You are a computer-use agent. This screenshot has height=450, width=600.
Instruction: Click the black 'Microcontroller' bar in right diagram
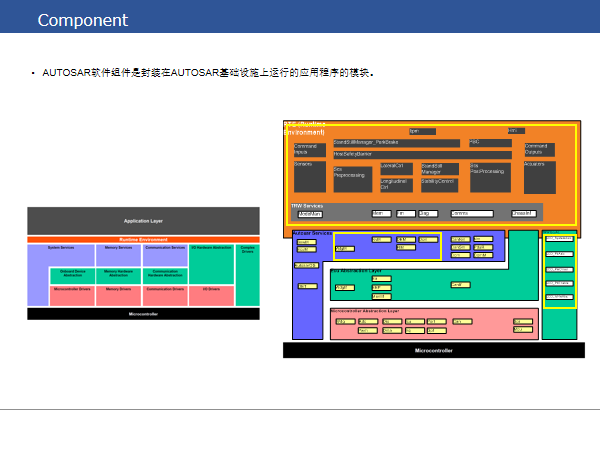(x=434, y=350)
